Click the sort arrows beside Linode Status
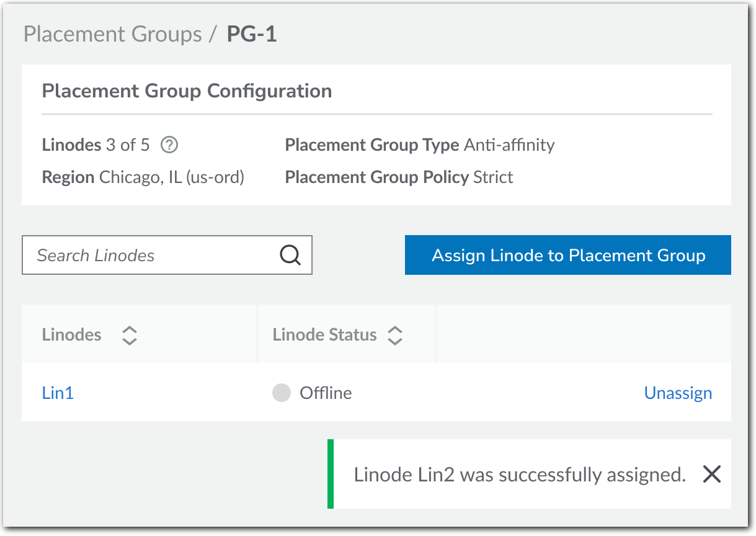 pyautogui.click(x=395, y=336)
